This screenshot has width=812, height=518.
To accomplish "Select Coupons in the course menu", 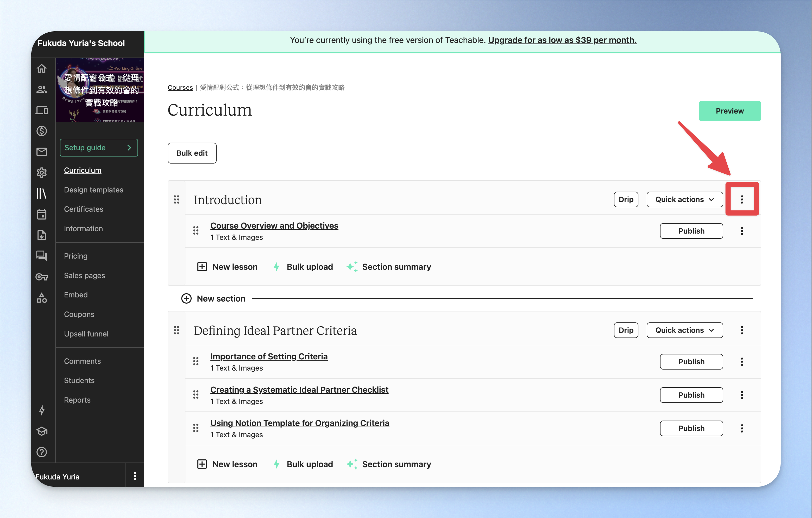I will [x=79, y=314].
